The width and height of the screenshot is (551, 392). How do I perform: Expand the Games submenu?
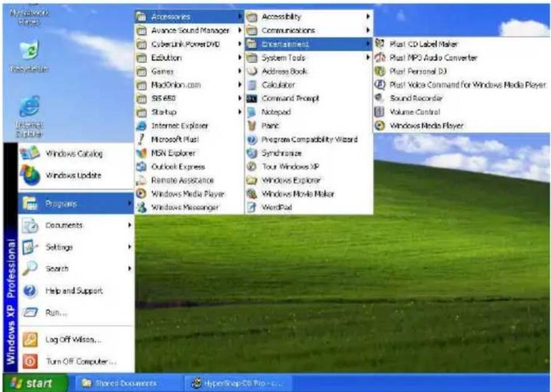pos(189,71)
